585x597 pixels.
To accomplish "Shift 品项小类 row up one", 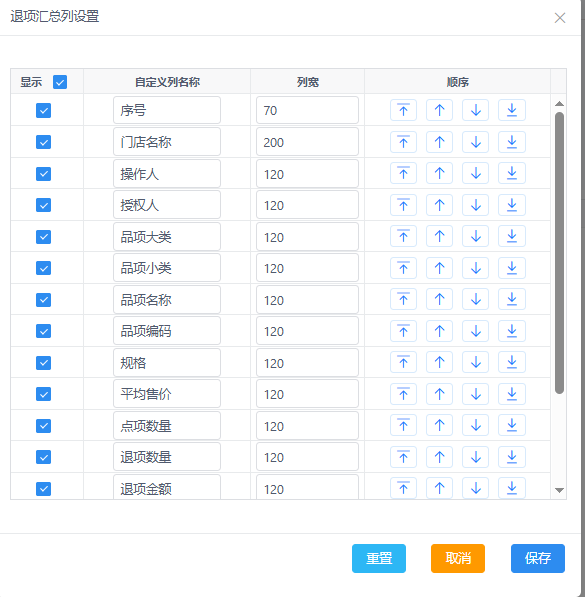I will click(440, 268).
